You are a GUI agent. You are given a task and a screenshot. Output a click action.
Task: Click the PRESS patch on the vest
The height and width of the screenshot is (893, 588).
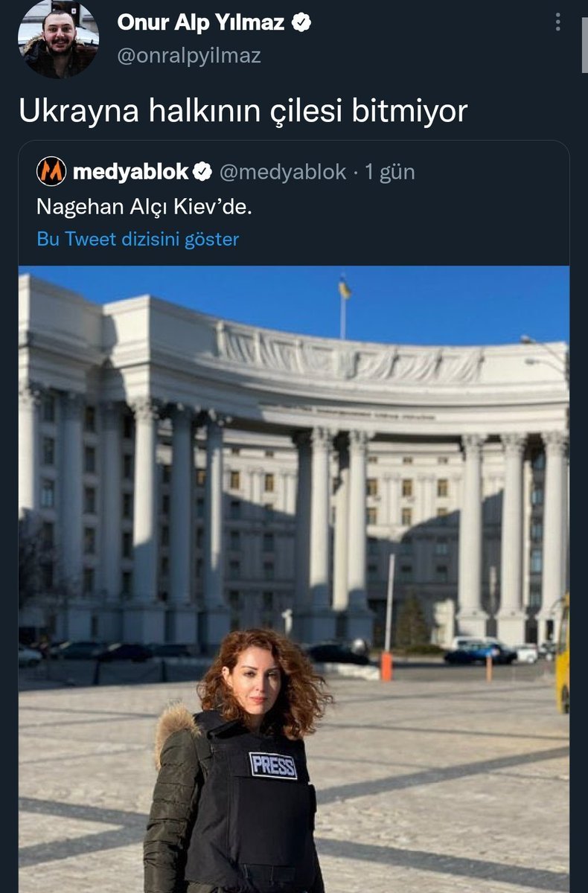(x=273, y=766)
